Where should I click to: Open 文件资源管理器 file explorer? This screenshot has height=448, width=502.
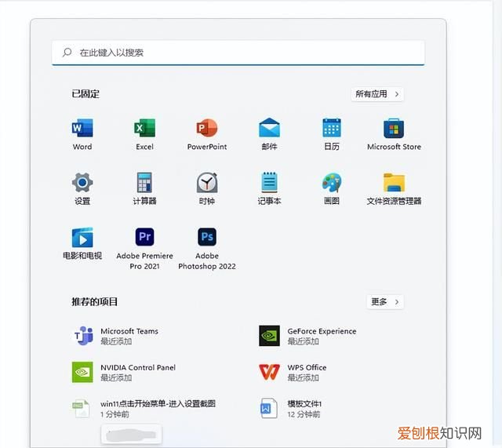[394, 183]
